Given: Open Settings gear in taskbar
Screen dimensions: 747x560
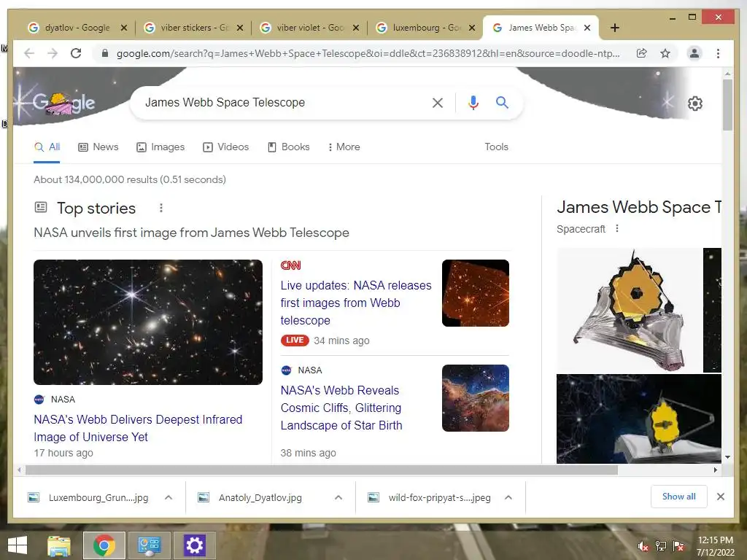Looking at the screenshot, I should pyautogui.click(x=194, y=545).
